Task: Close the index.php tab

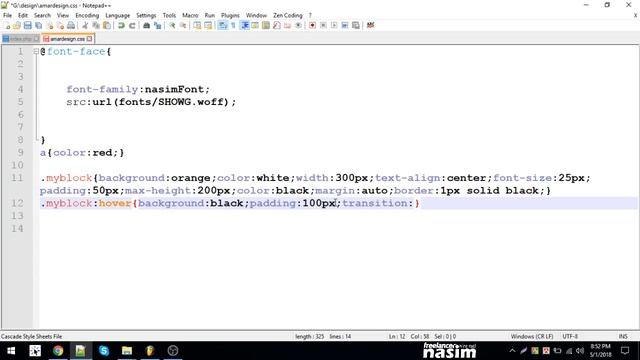Action: [36, 39]
